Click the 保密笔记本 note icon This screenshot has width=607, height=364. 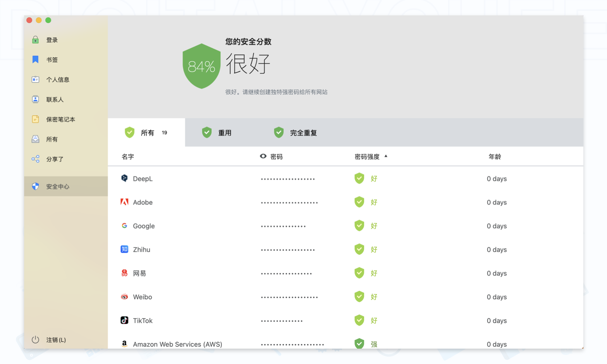click(x=36, y=119)
